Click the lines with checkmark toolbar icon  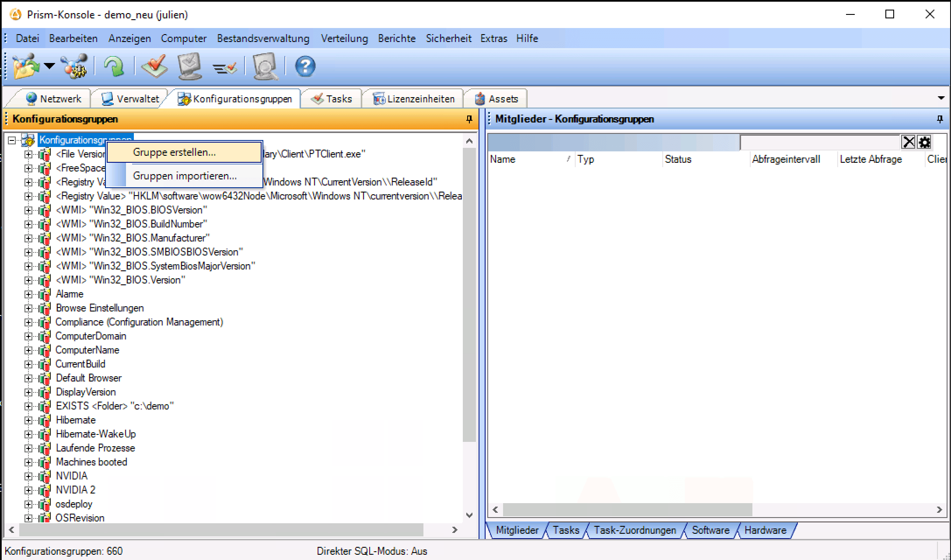pyautogui.click(x=224, y=67)
